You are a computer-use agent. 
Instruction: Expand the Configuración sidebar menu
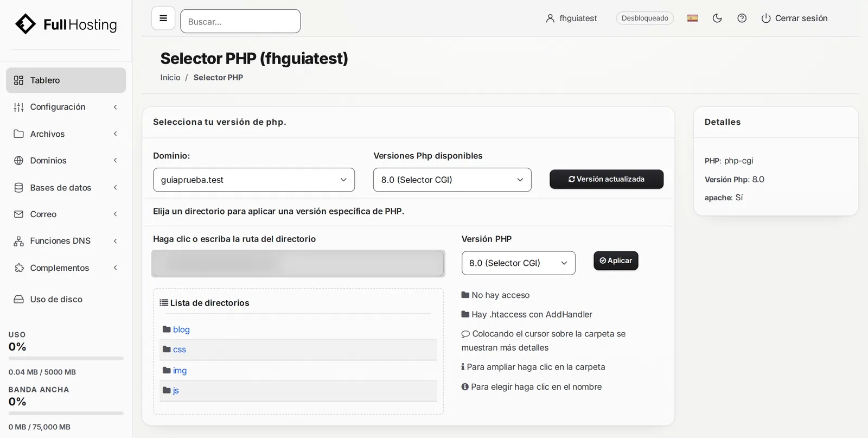pyautogui.click(x=66, y=107)
